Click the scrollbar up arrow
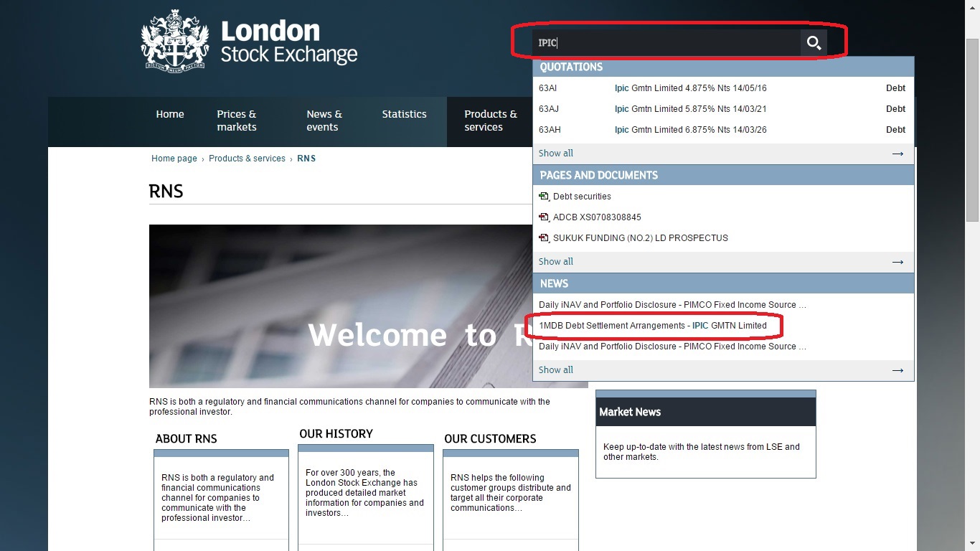The width and height of the screenshot is (980, 551). tap(973, 6)
